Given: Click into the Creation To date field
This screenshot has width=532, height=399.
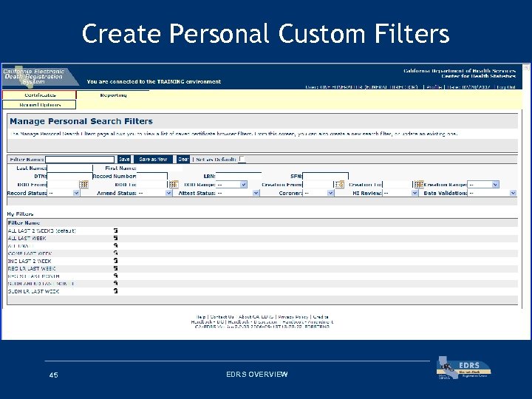Looking at the screenshot, I should click(x=398, y=185).
